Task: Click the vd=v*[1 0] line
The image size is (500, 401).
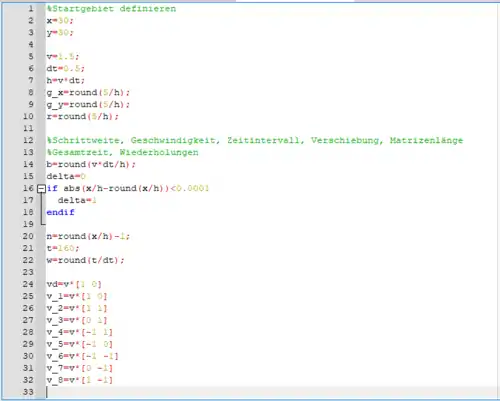Action: coord(74,284)
